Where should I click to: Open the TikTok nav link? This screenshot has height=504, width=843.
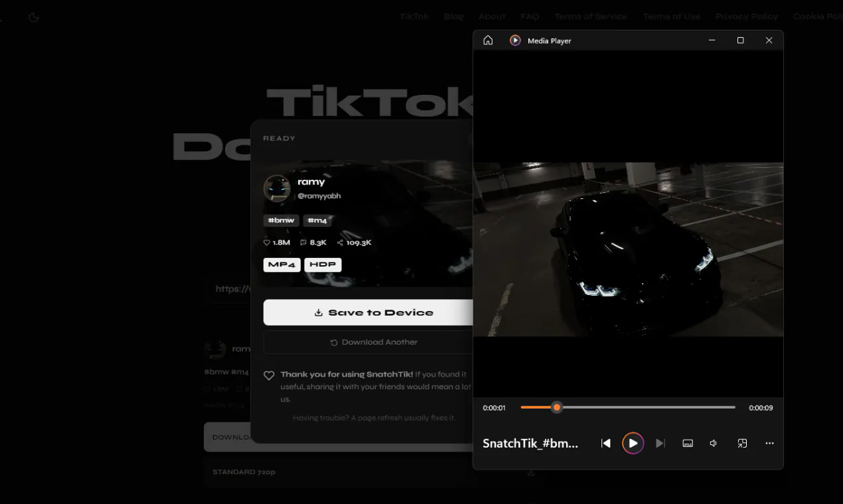tap(414, 17)
